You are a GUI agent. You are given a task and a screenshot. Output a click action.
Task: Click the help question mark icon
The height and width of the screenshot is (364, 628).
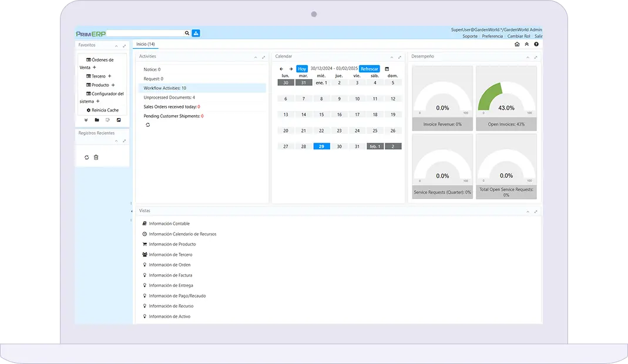coord(536,44)
